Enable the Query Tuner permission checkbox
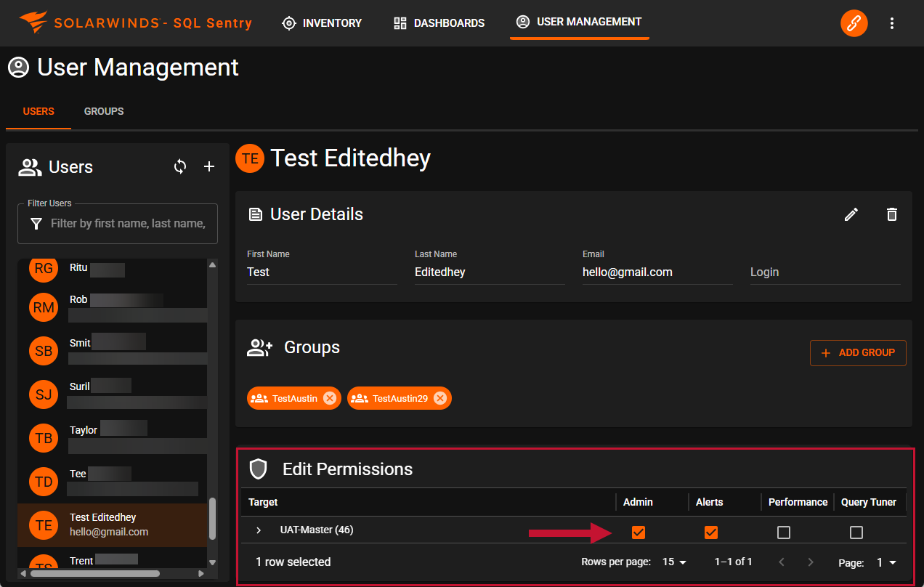 click(x=856, y=533)
